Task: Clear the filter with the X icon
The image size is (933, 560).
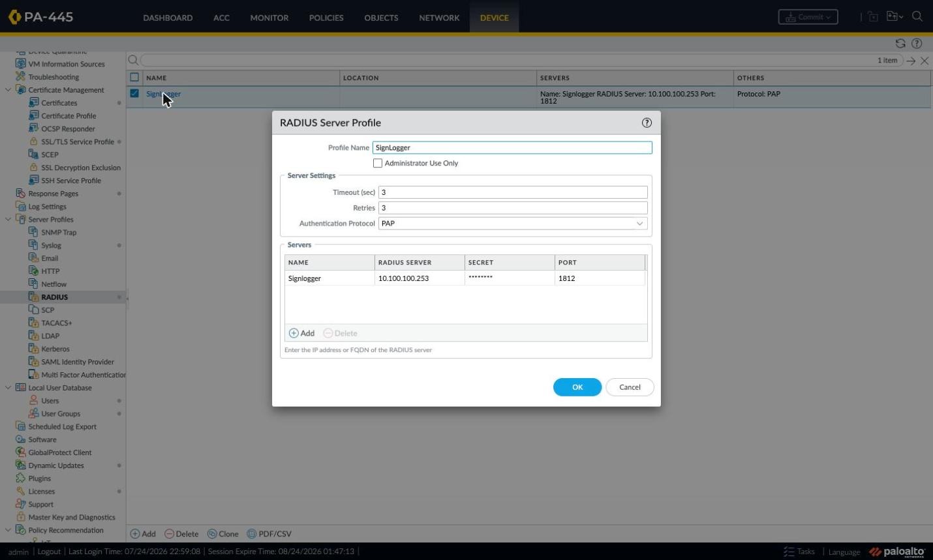Action: coord(925,61)
